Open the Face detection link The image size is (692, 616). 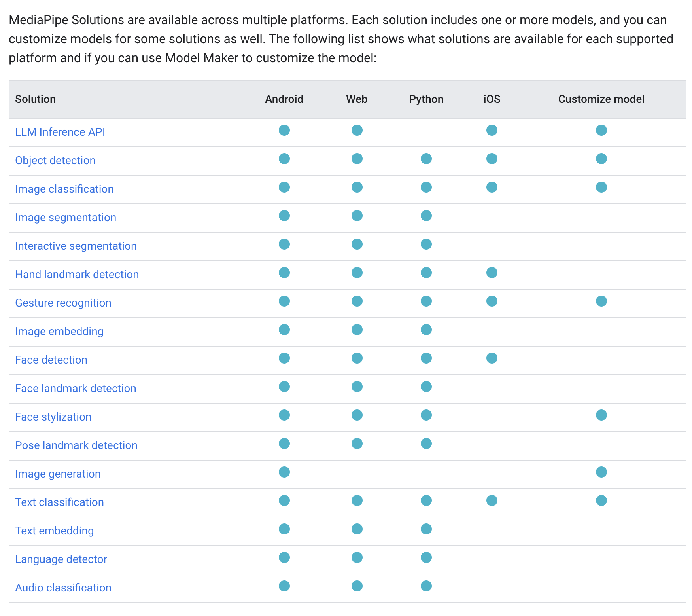coord(51,360)
